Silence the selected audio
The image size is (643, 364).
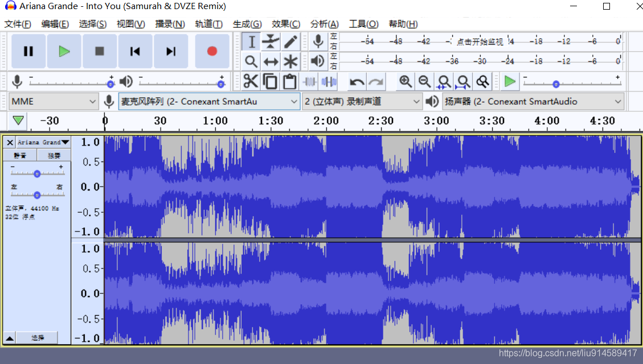329,81
